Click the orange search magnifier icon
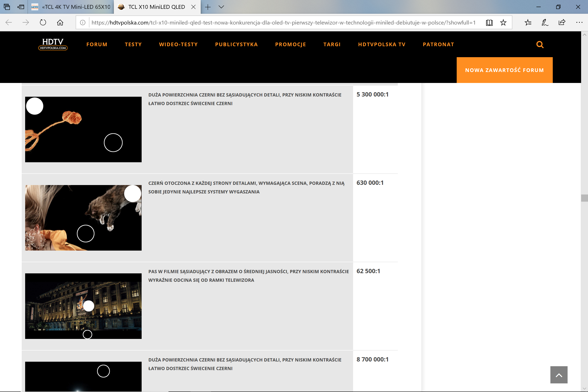The height and width of the screenshot is (392, 588). [540, 44]
